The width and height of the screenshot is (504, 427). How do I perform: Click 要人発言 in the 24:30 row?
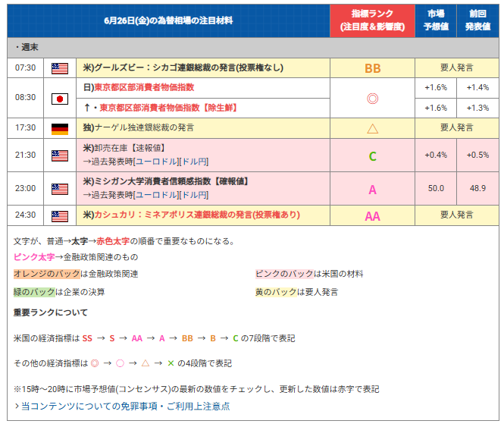pyautogui.click(x=457, y=215)
